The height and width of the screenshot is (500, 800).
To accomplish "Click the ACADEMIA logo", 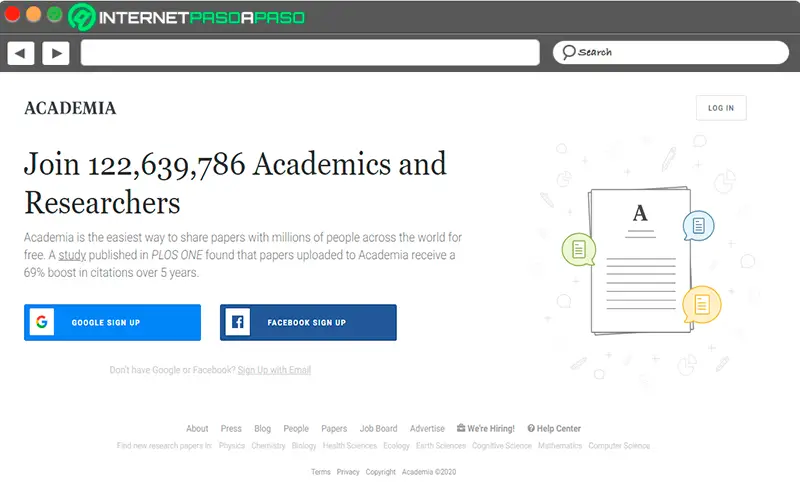I will point(70,109).
